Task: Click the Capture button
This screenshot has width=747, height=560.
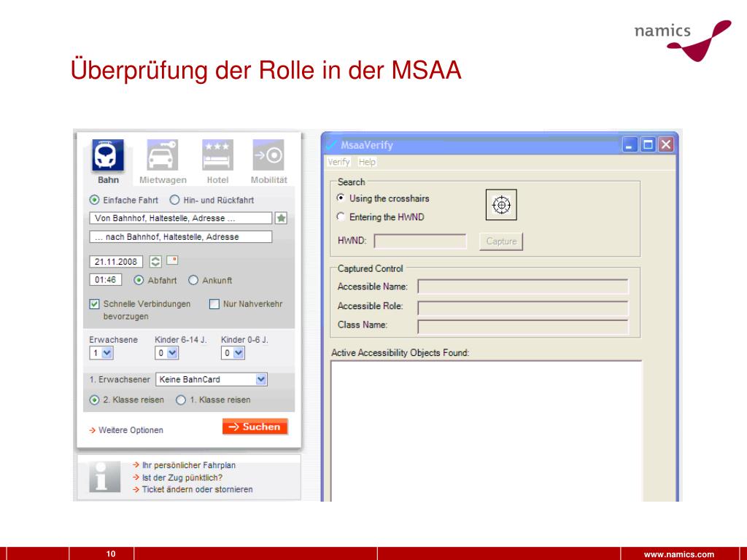Action: (x=501, y=241)
